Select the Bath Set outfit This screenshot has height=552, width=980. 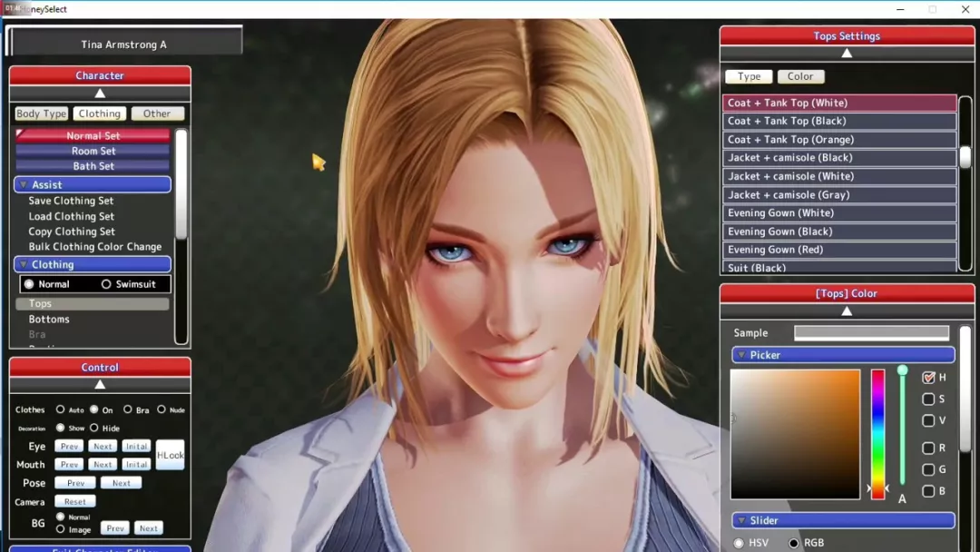tap(93, 165)
